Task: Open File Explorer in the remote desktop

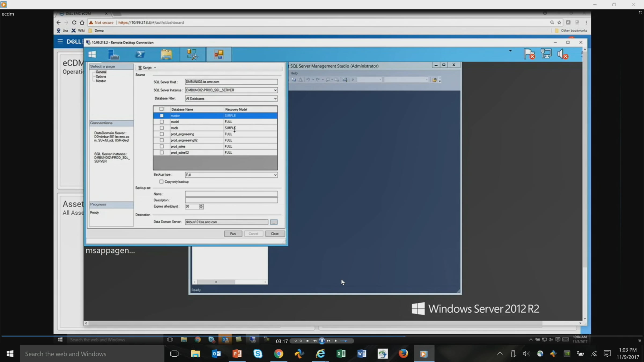Action: [x=166, y=54]
